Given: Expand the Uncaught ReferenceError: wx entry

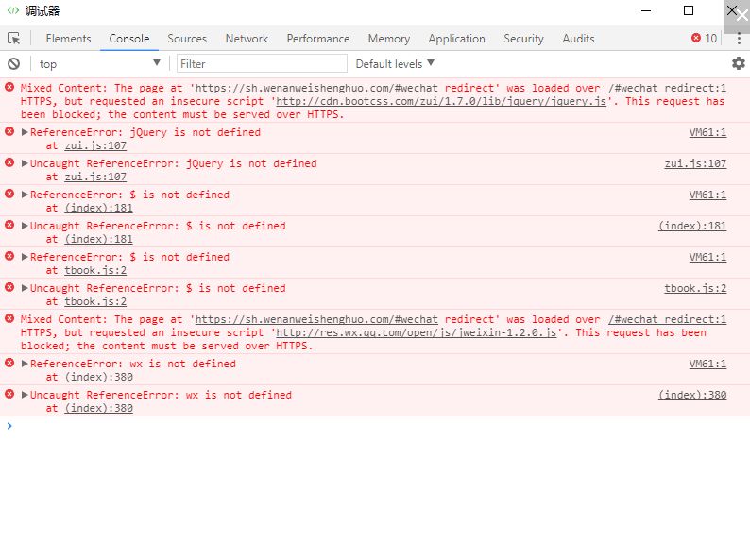Looking at the screenshot, I should (x=25, y=395).
